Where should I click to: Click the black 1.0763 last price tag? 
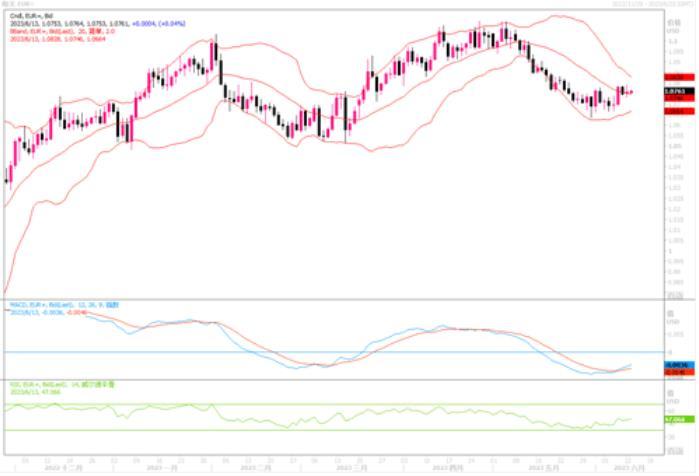[x=674, y=91]
